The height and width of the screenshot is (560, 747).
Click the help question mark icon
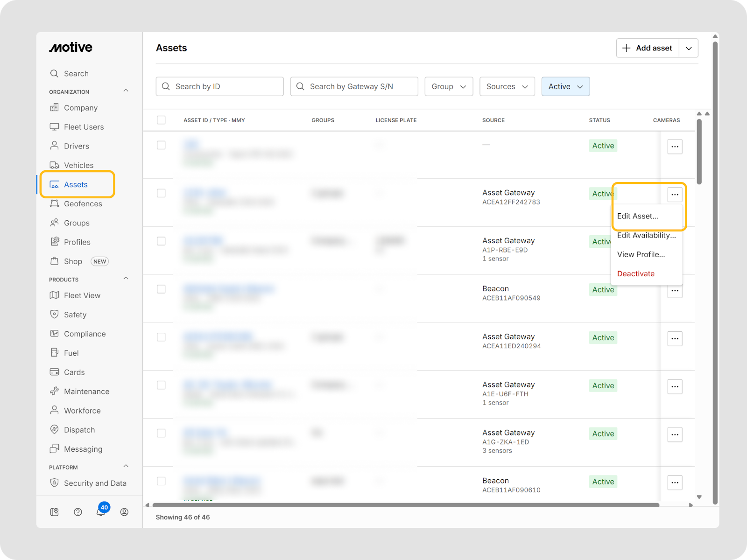(x=78, y=512)
